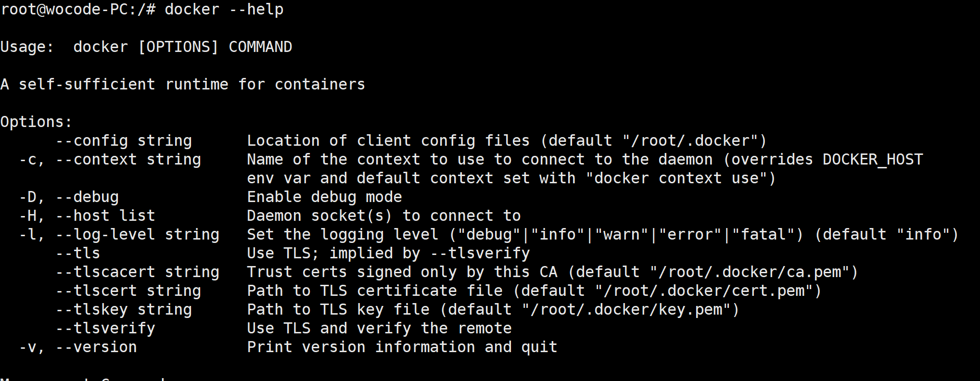Click the '--host list' option
Image resolution: width=980 pixels, height=381 pixels.
click(x=105, y=216)
